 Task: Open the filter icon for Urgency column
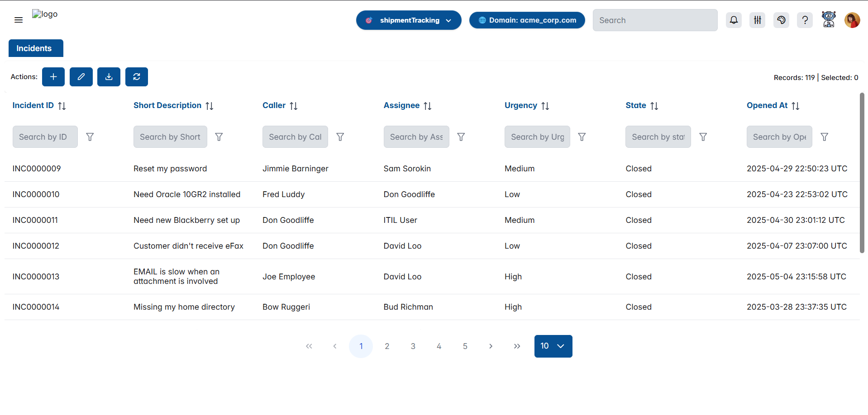coord(582,137)
